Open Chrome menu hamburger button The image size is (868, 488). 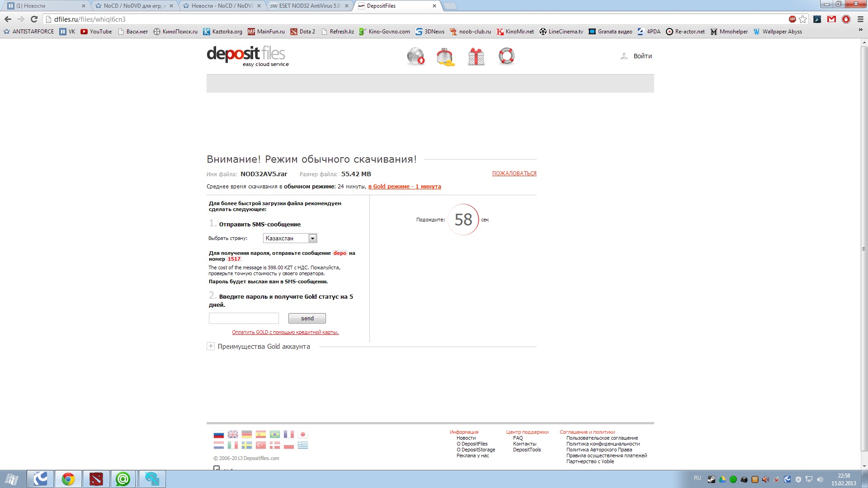860,19
